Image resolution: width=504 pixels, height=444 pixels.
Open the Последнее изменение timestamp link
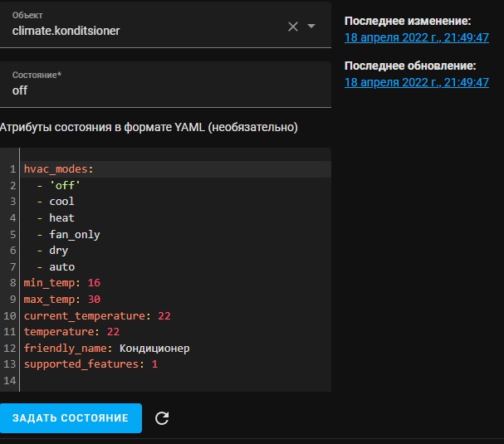[417, 37]
